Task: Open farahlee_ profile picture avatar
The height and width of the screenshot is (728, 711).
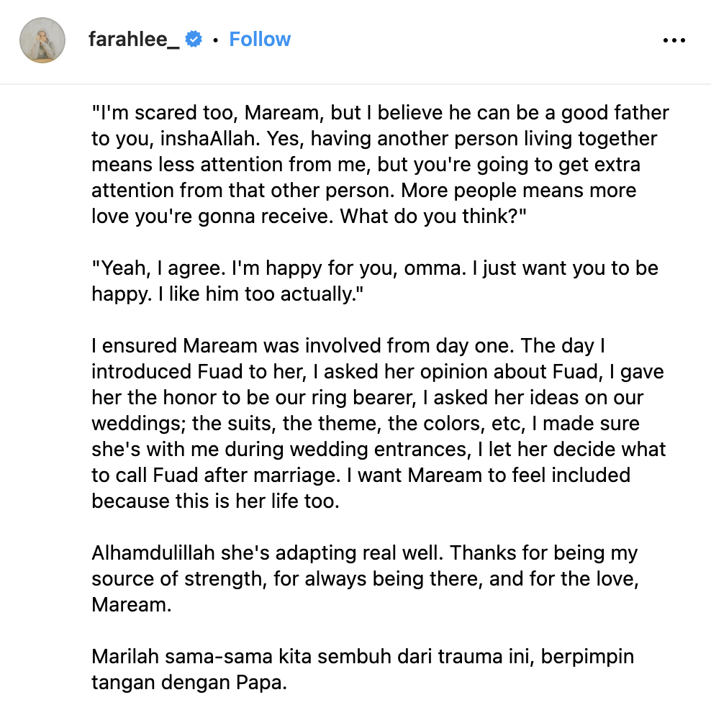Action: 42,40
